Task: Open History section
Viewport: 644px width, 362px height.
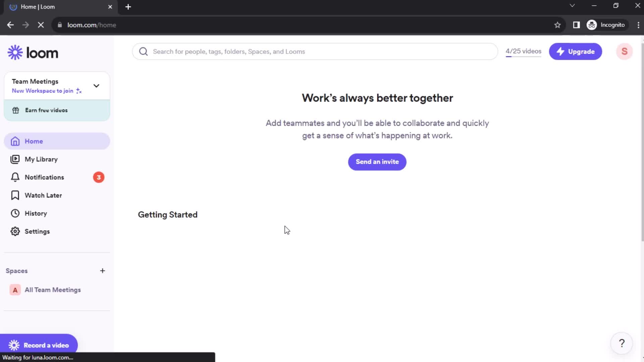Action: click(x=35, y=213)
